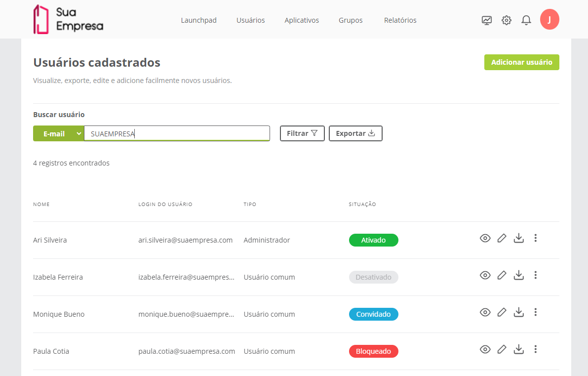Click the Adicionar usuário button
The width and height of the screenshot is (588, 376).
click(x=522, y=62)
